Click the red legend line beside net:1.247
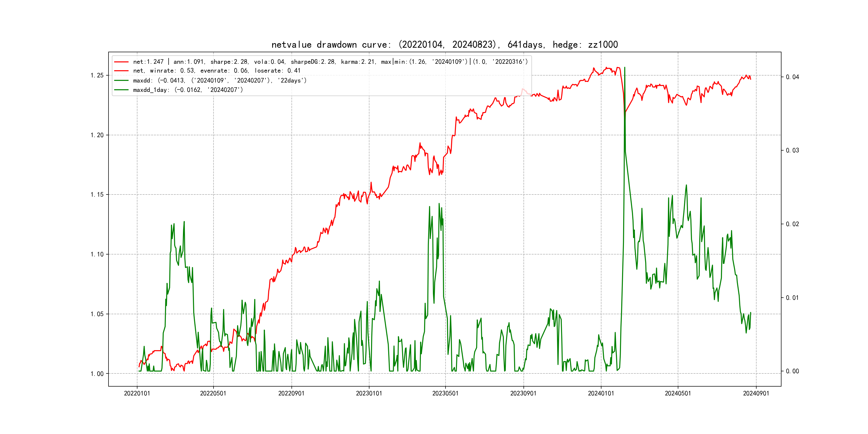This screenshot has height=434, width=868. pos(121,62)
